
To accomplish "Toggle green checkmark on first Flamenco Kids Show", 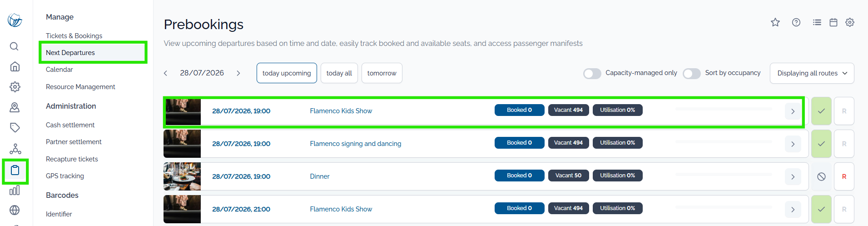I will (821, 111).
